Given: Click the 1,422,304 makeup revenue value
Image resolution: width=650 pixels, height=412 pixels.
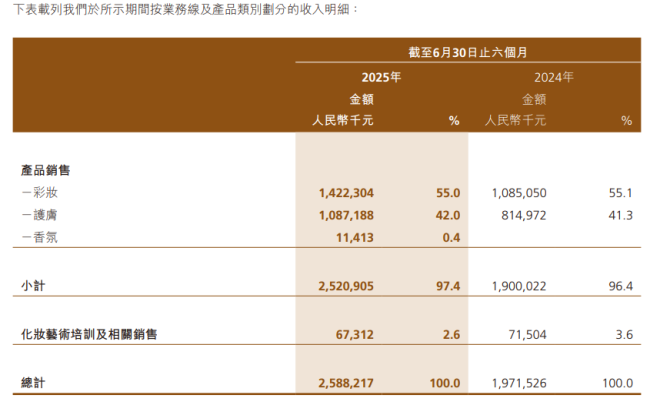Looking at the screenshot, I should tap(346, 192).
